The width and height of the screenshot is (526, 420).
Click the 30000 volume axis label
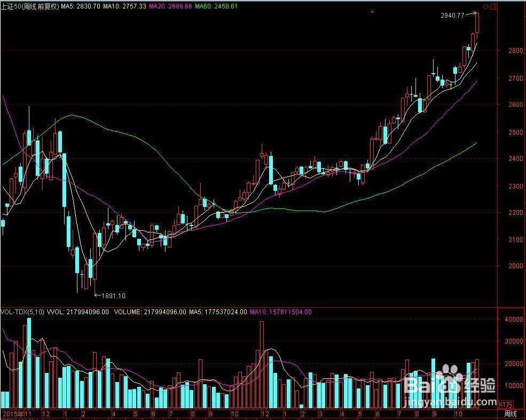pos(514,341)
